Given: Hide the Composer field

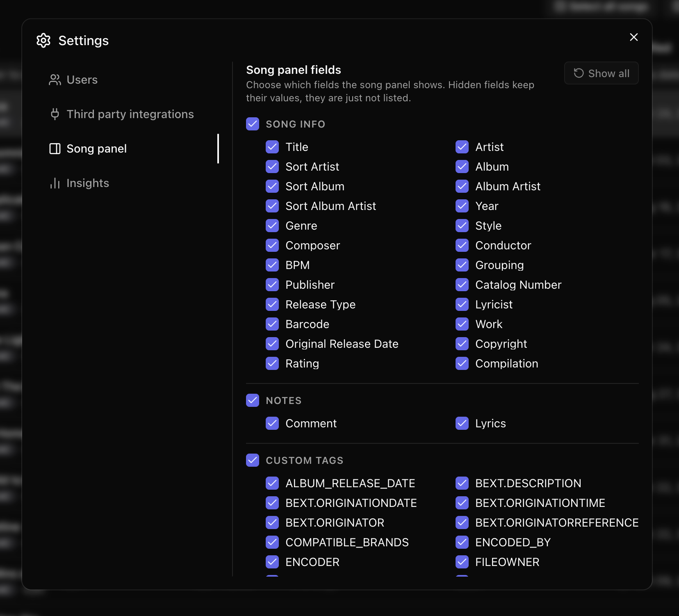Looking at the screenshot, I should point(272,245).
